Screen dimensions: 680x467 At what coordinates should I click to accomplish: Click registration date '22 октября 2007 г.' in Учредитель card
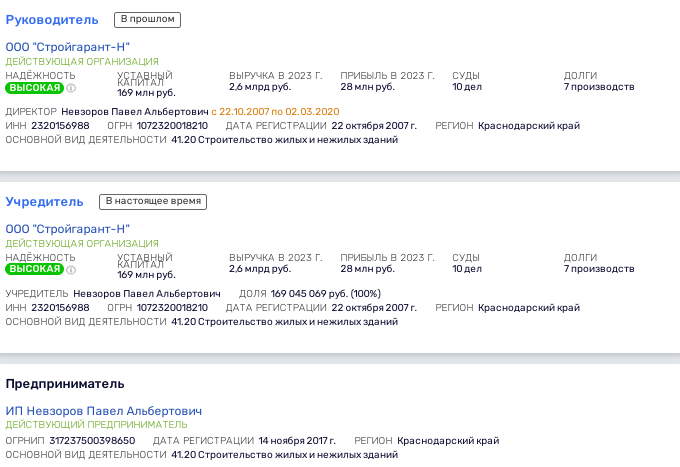374,308
